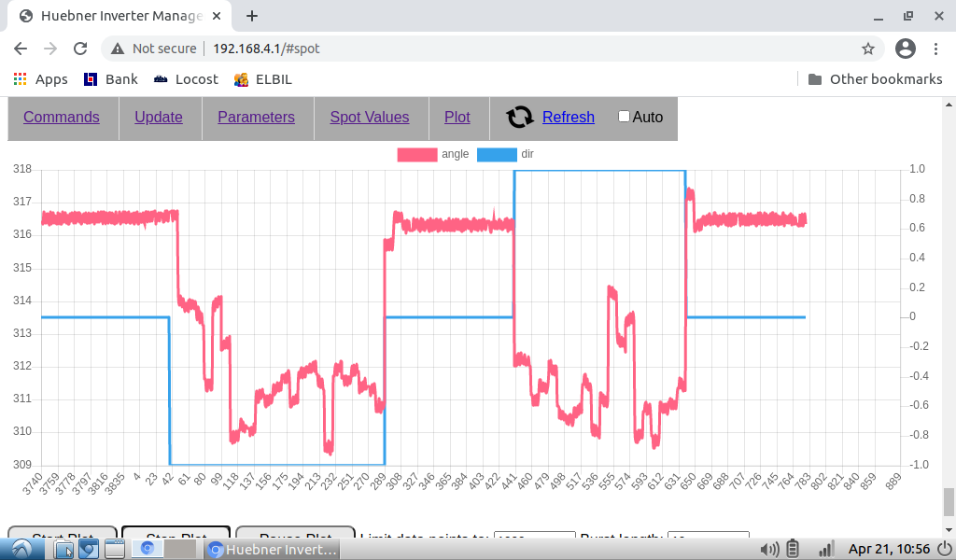Click the volume speaker icon in system tray
The height and width of the screenshot is (560, 956).
pyautogui.click(x=770, y=549)
